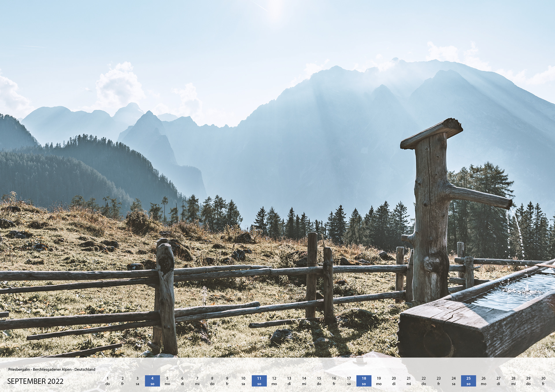
Task: Click calendar day 9 (fr)
Action: (x=227, y=381)
